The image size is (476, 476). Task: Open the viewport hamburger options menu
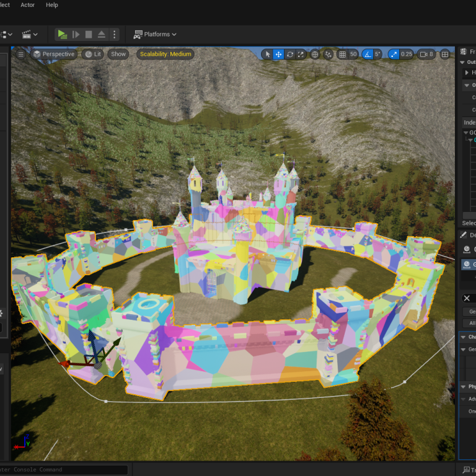(20, 55)
